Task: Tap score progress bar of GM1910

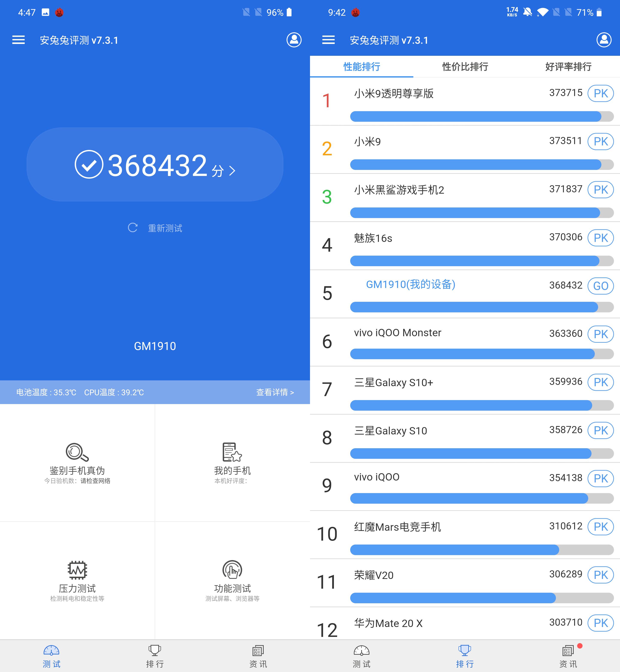Action: (482, 307)
